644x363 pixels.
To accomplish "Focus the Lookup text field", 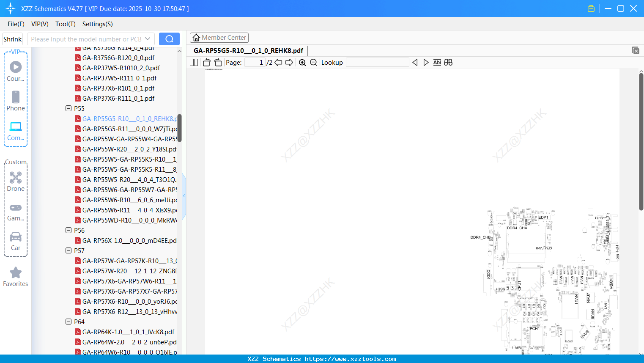I will point(377,62).
